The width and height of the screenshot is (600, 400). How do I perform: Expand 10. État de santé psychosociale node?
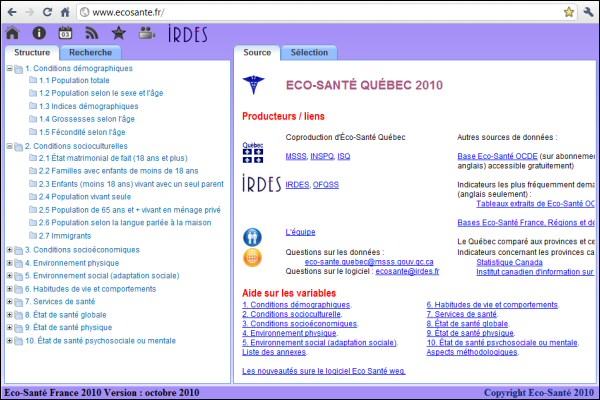[x=10, y=341]
